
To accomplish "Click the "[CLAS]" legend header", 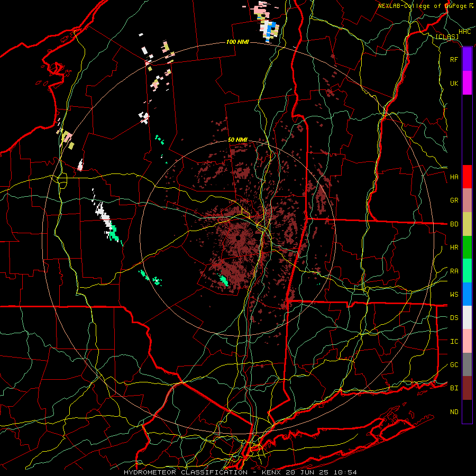I will pyautogui.click(x=447, y=37).
